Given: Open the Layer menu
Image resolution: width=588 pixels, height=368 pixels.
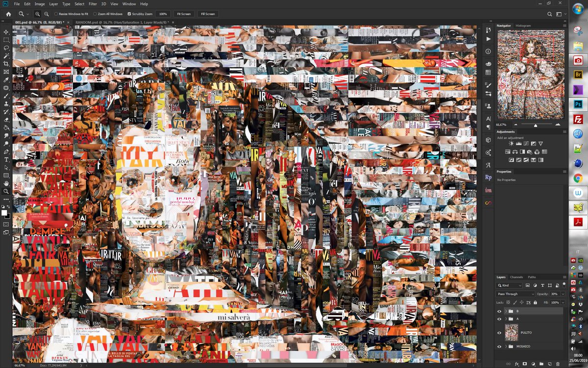Looking at the screenshot, I should (x=53, y=4).
